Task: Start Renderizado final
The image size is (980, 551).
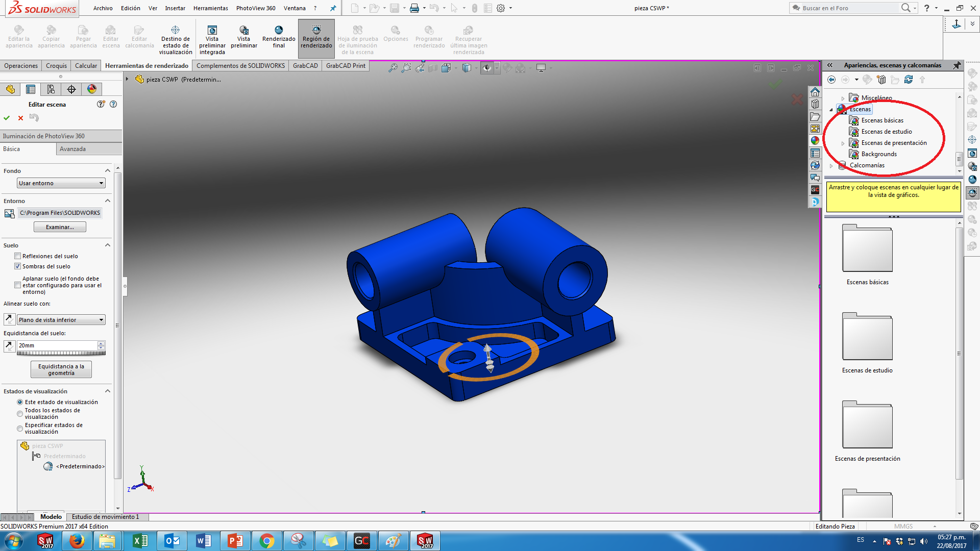Action: [x=279, y=37]
